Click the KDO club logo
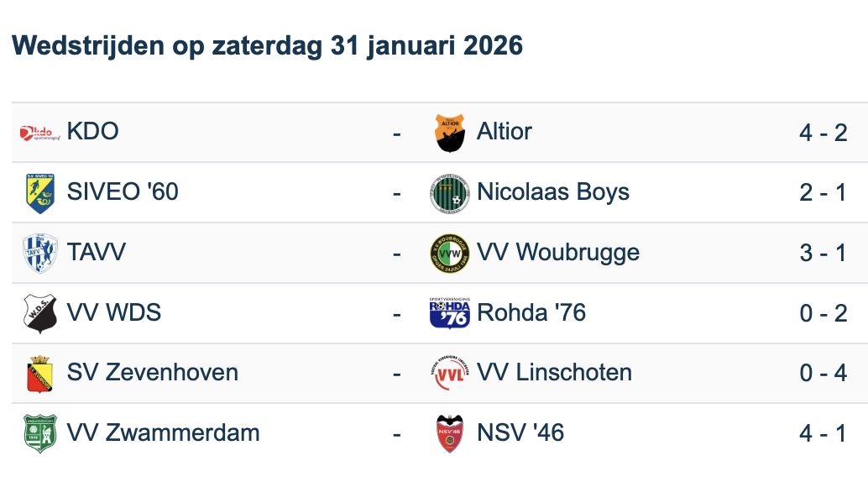The height and width of the screenshot is (487, 868). click(40, 132)
